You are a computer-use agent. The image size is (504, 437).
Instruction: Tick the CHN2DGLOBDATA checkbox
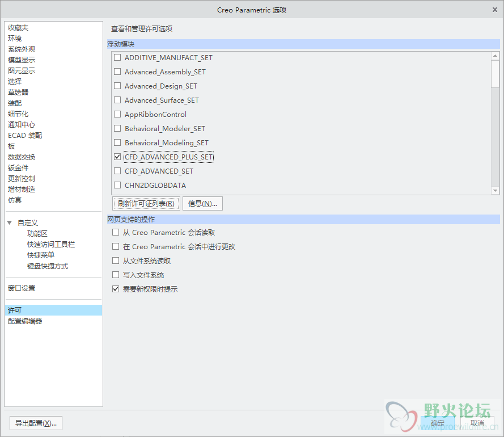tap(117, 185)
